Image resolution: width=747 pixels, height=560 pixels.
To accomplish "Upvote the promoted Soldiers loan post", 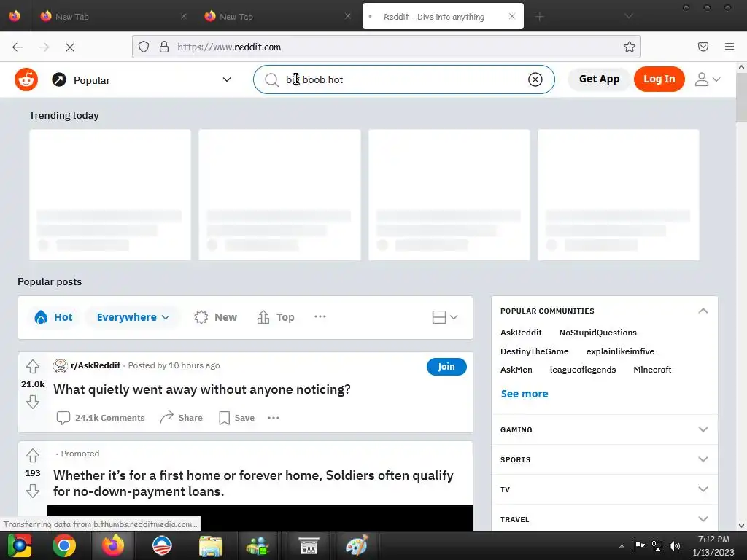I will [x=32, y=456].
